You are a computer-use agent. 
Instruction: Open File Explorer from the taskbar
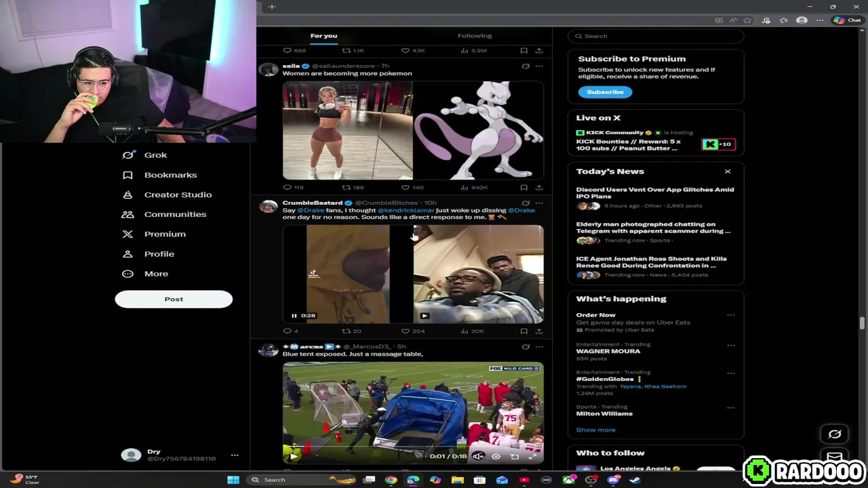[458, 480]
